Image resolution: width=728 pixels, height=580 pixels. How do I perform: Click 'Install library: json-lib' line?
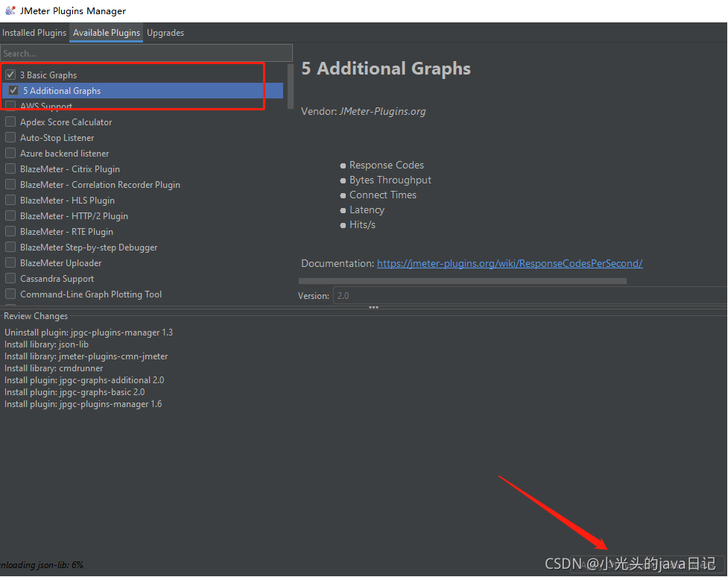46,344
